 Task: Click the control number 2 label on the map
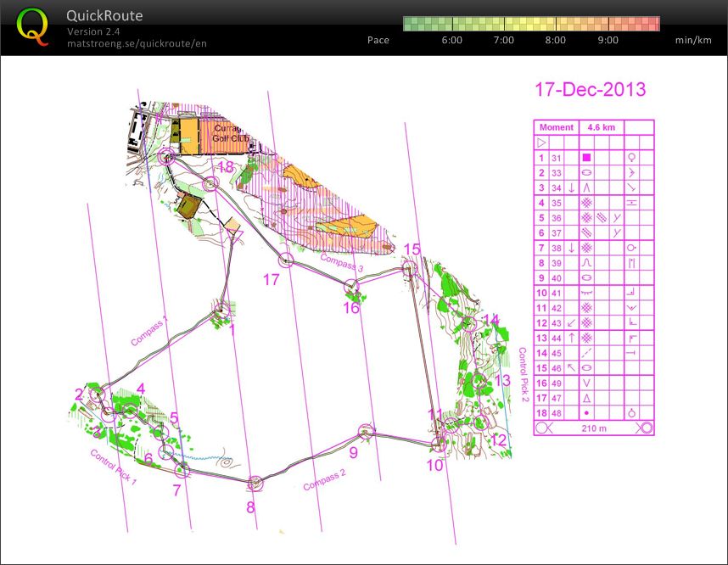tap(79, 394)
